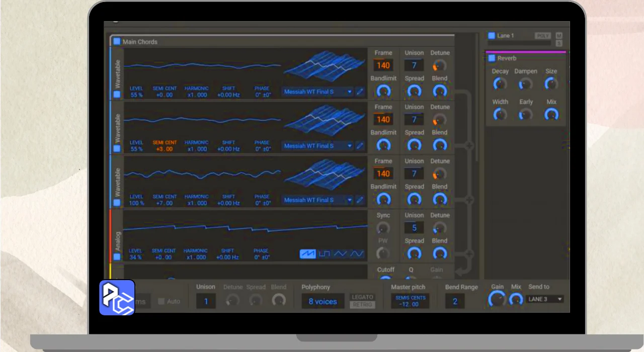
Task: Click the Reverb Mix knob
Action: [x=551, y=115]
